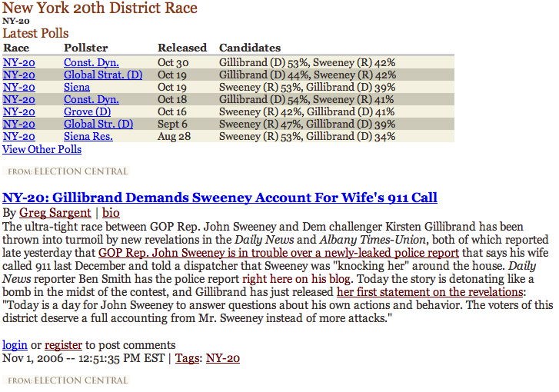Open the NY-20 tag link

tap(223, 358)
